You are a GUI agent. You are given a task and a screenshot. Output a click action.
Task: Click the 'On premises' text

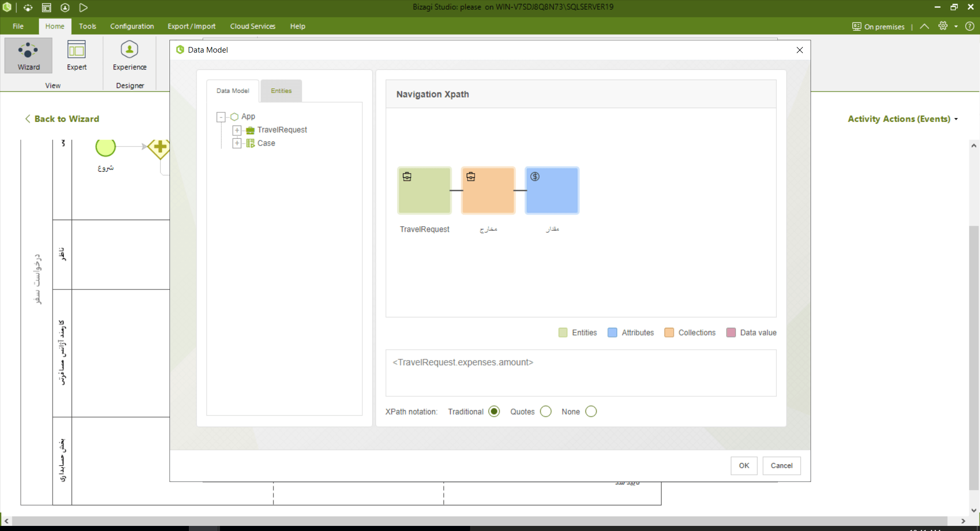point(885,27)
